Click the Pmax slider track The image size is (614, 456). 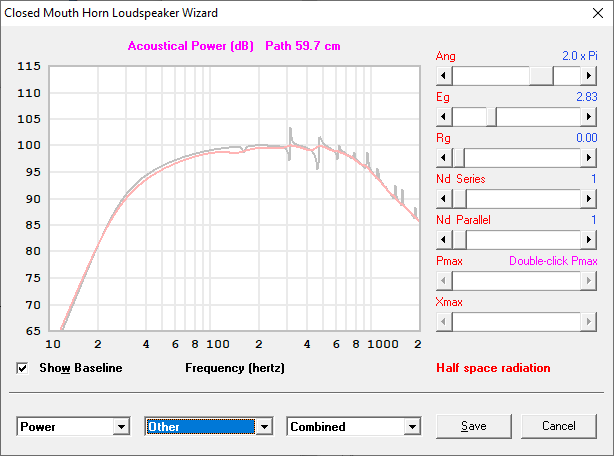[516, 281]
